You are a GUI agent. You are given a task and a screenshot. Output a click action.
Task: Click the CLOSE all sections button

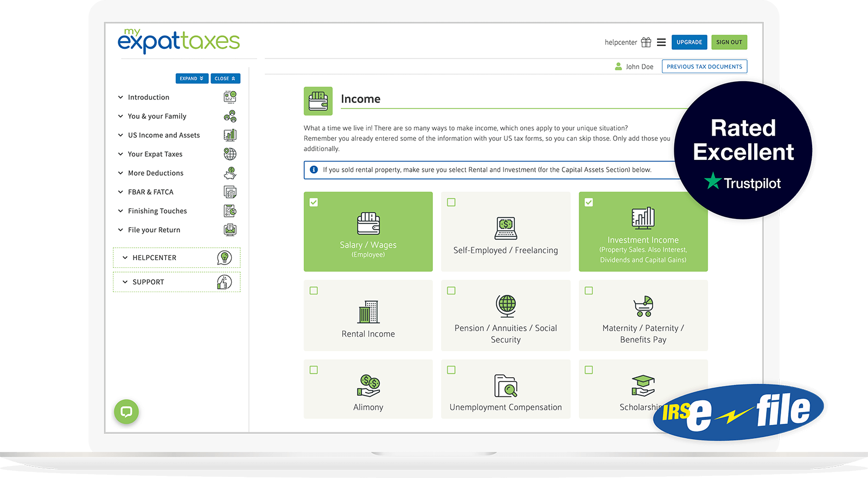[x=226, y=79]
